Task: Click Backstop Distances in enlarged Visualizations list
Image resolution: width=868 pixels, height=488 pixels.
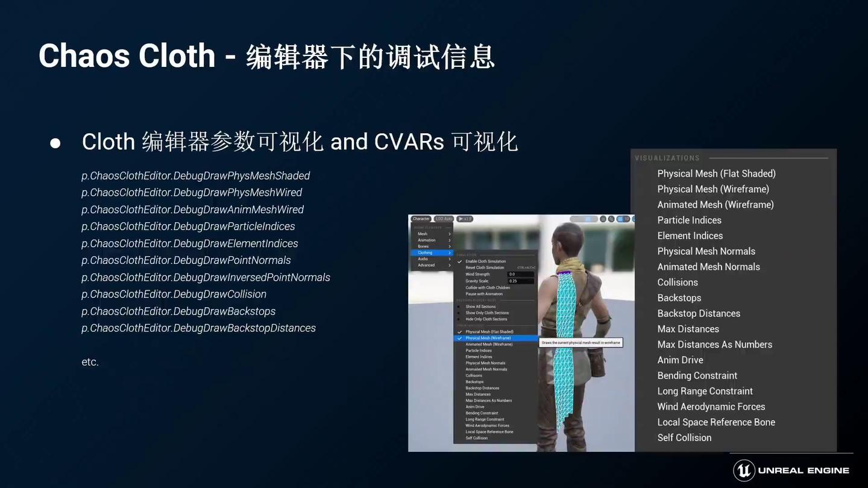Action: 699,314
